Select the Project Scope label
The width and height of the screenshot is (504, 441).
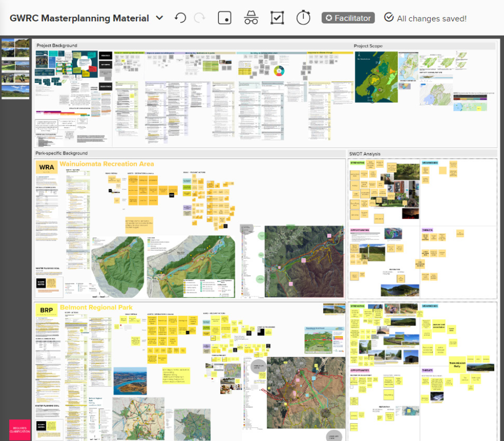pyautogui.click(x=368, y=46)
